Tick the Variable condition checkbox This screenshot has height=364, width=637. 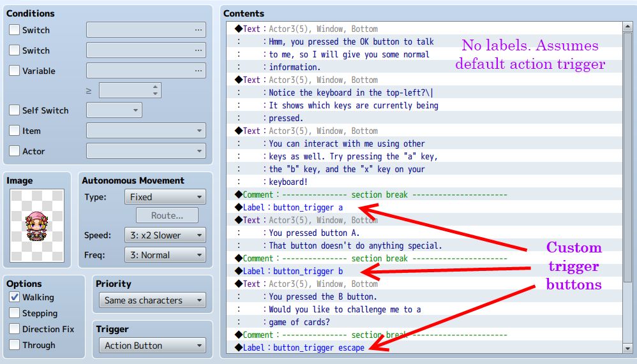14,70
